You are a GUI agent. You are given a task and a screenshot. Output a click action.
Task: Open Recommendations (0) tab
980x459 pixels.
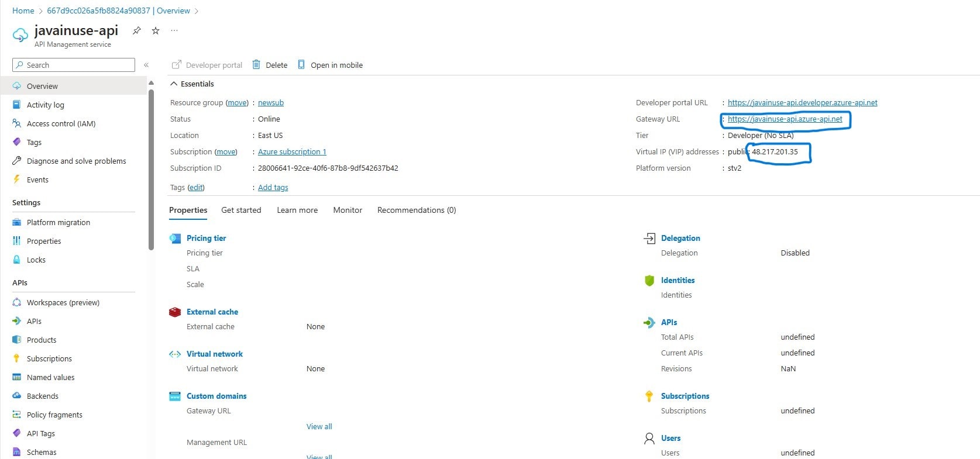(417, 210)
